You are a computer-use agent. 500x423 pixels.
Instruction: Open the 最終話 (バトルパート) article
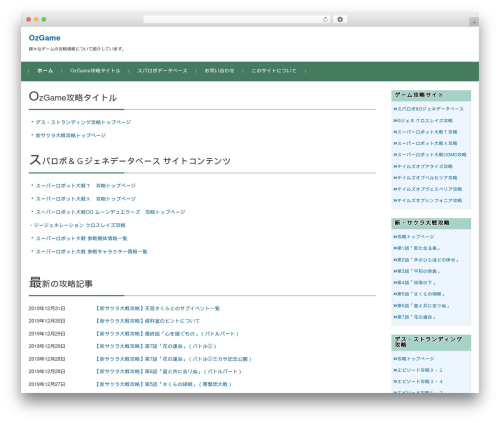(x=167, y=334)
